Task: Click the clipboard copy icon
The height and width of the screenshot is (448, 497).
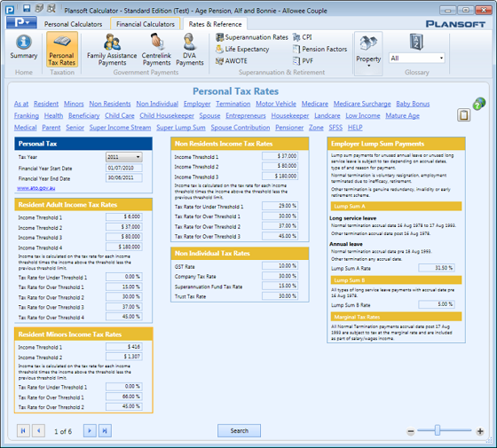Action: point(463,115)
